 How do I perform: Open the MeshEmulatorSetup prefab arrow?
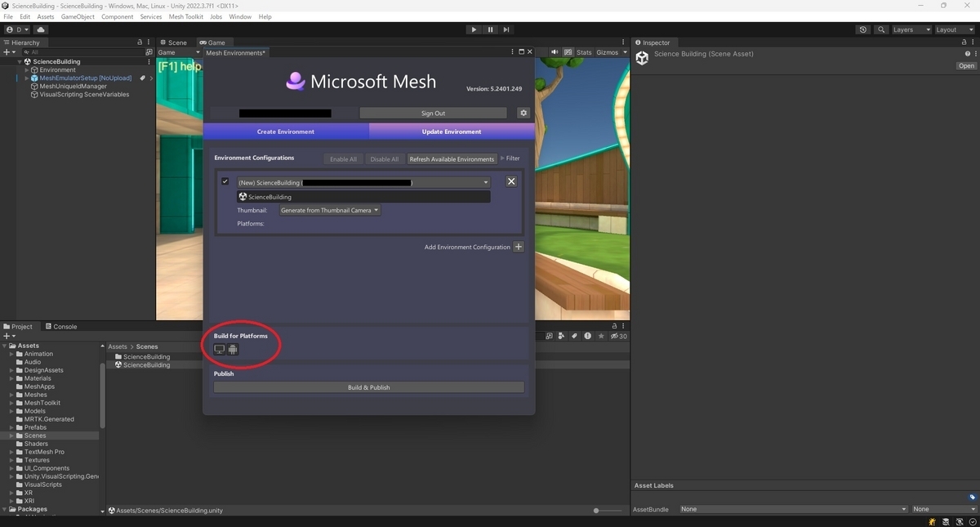pos(151,78)
